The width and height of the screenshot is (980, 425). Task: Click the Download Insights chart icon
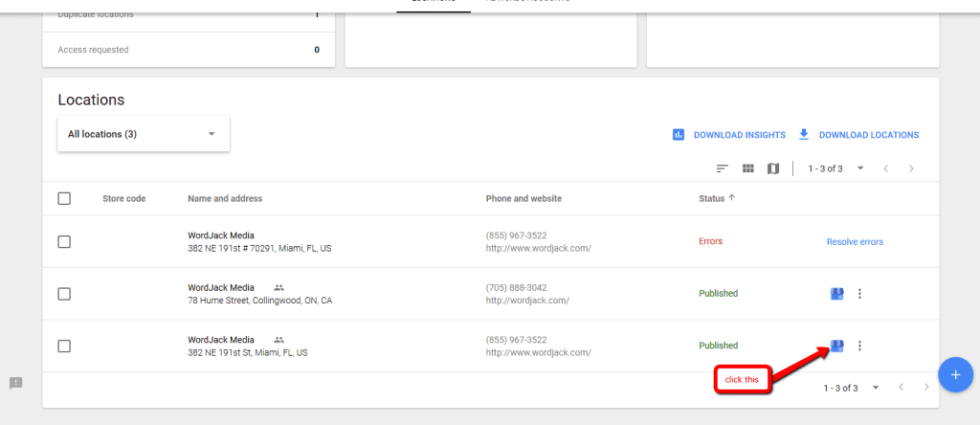tap(679, 134)
